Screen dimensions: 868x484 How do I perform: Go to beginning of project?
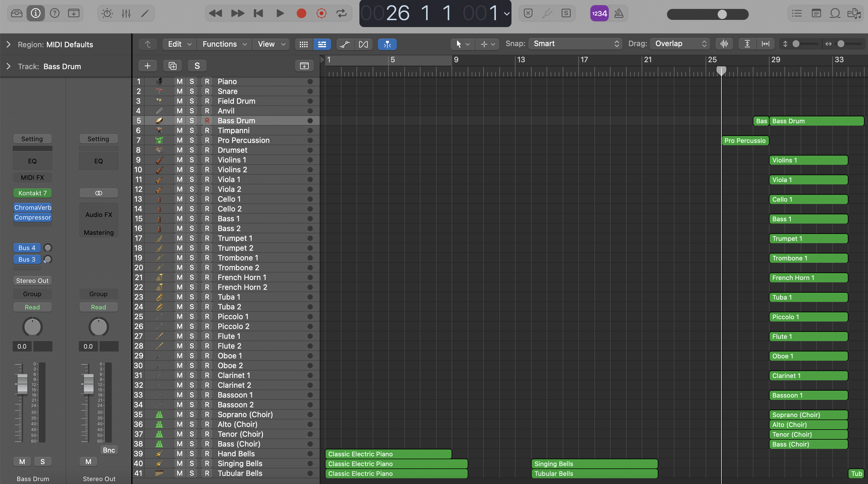click(x=258, y=14)
